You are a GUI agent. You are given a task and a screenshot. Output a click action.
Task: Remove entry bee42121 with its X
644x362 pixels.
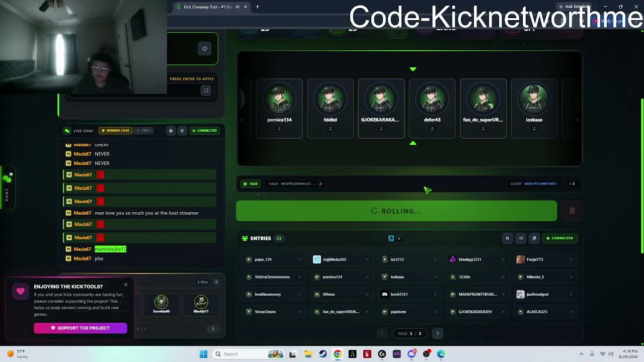click(435, 295)
